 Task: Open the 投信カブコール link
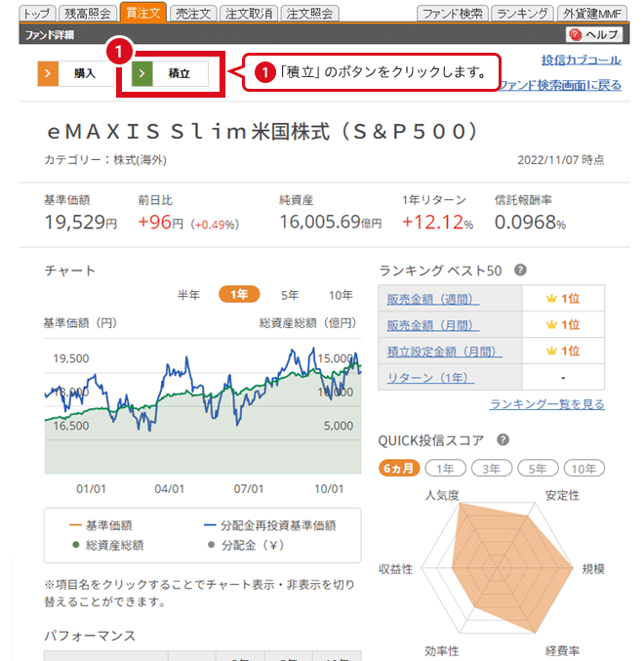pyautogui.click(x=581, y=61)
